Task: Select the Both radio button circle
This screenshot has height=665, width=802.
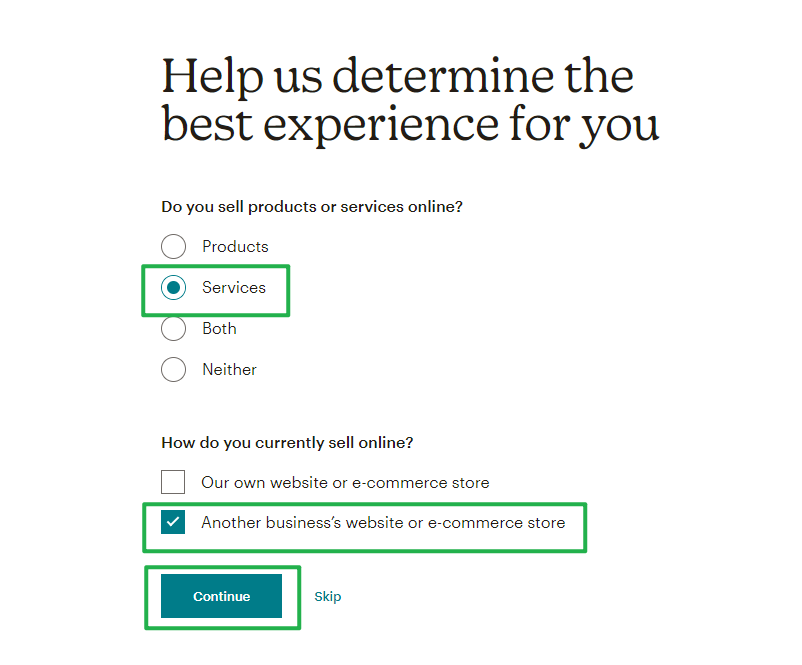Action: tap(173, 328)
